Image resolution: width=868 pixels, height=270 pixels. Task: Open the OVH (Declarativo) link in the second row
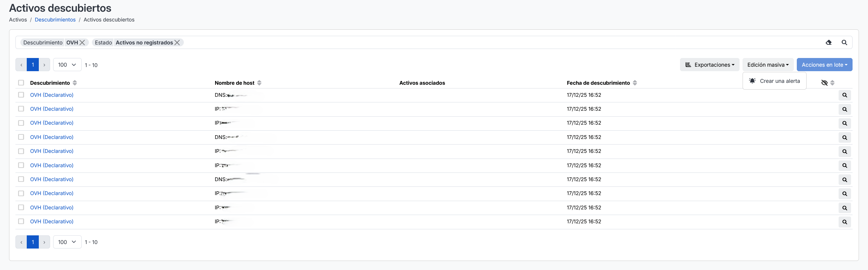tap(52, 109)
